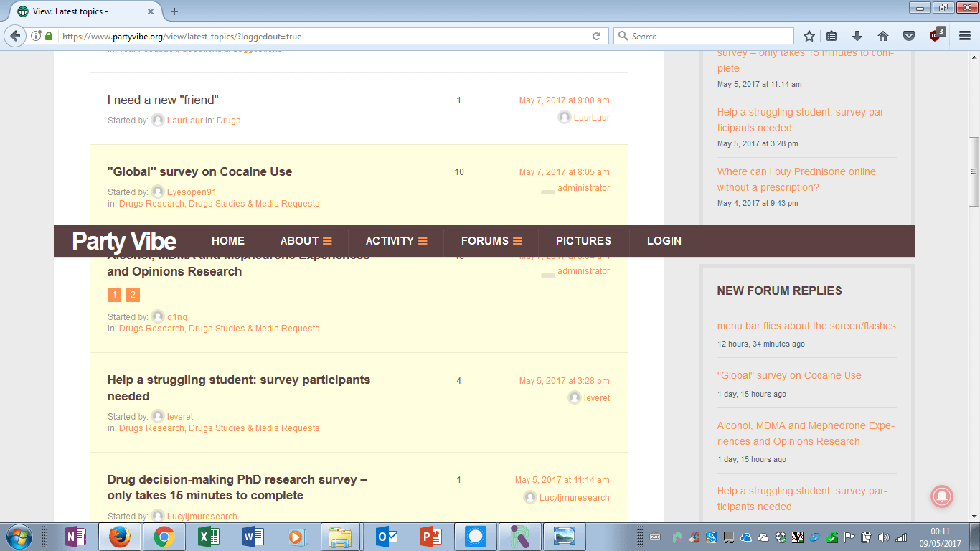Viewport: 980px width, 551px height.
Task: Open PowerPoint from the taskbar
Action: click(430, 537)
